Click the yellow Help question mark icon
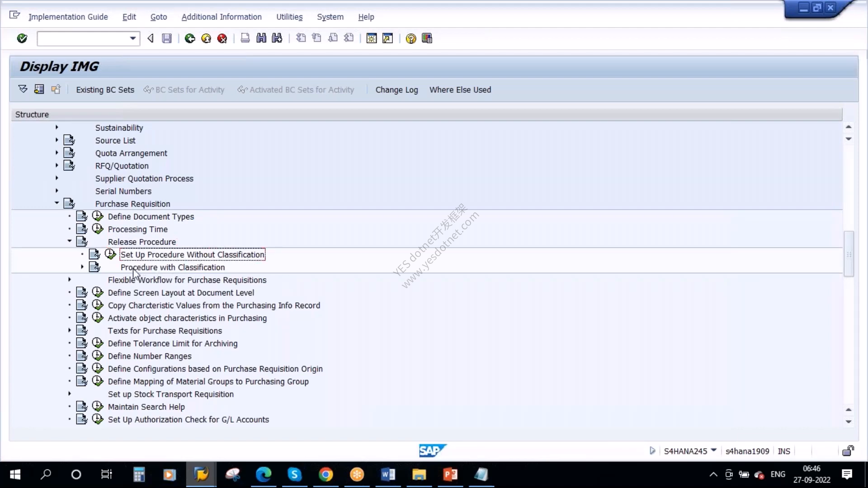The height and width of the screenshot is (488, 868). (410, 38)
